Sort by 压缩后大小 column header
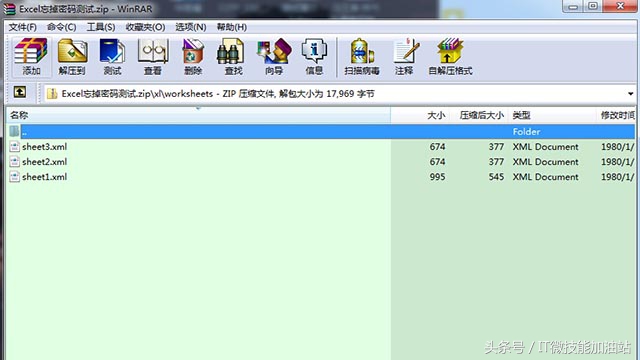Screen dimensions: 640x360 coord(478,115)
